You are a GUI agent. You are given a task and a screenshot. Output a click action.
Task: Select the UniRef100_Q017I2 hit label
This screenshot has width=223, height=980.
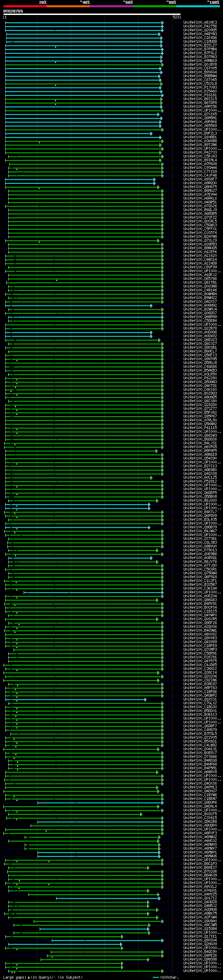pos(200,898)
